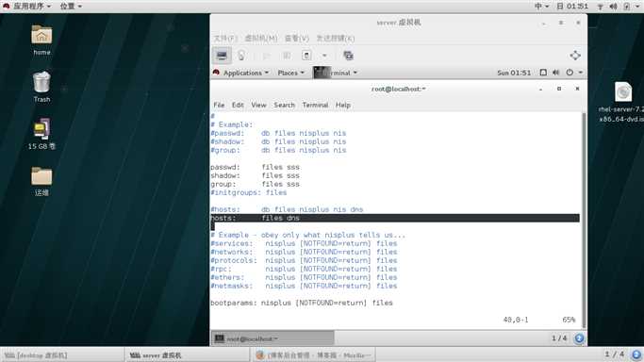Screen dimensions: 644x362
Task: Click host network status icon
Action: (600, 7)
